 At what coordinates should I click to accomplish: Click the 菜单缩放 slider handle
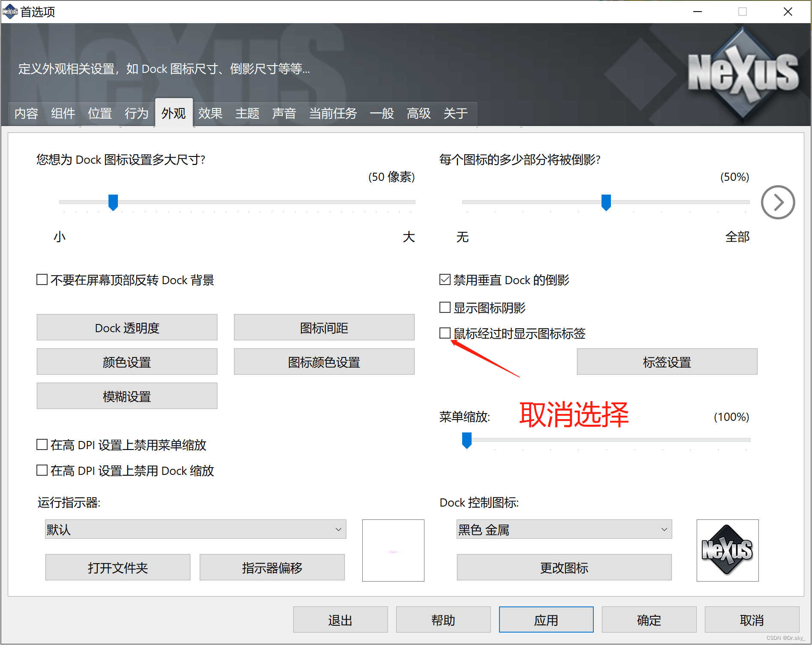467,440
